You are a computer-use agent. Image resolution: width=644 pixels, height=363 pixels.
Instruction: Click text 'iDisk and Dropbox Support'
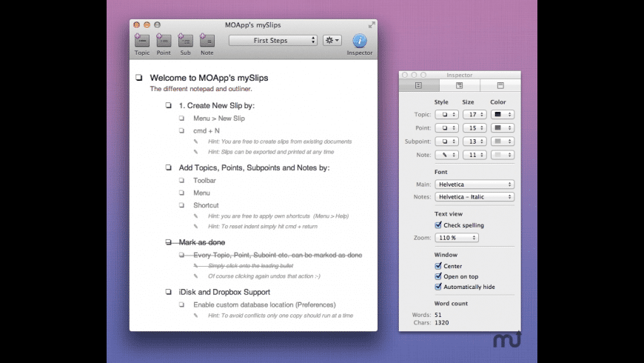point(224,292)
